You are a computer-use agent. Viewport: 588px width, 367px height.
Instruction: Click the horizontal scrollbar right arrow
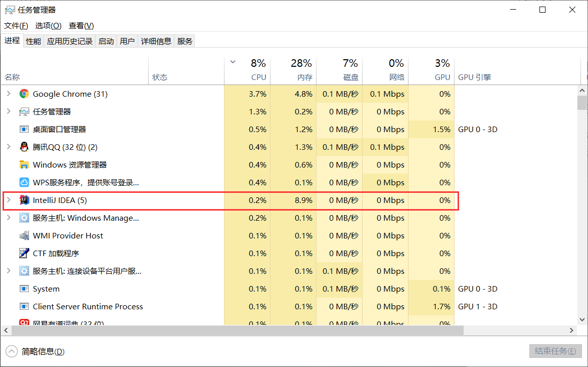(571, 330)
